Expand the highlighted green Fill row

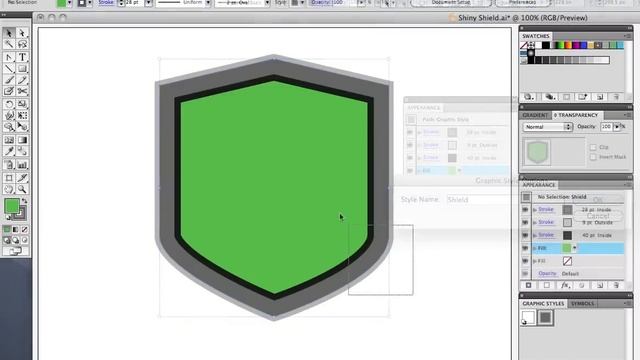pyautogui.click(x=535, y=248)
